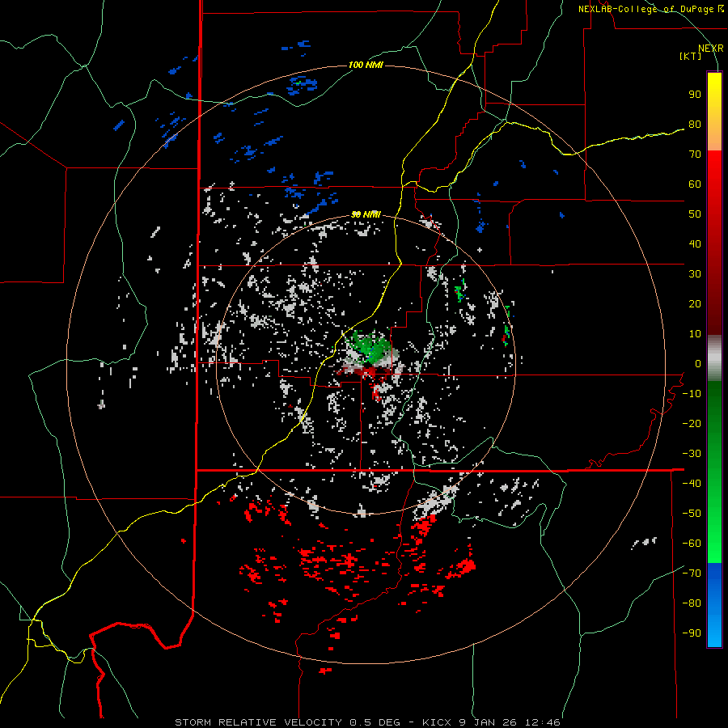728x728 pixels.
Task: Select the 60 value on the velocity scale
Action: pos(695,184)
